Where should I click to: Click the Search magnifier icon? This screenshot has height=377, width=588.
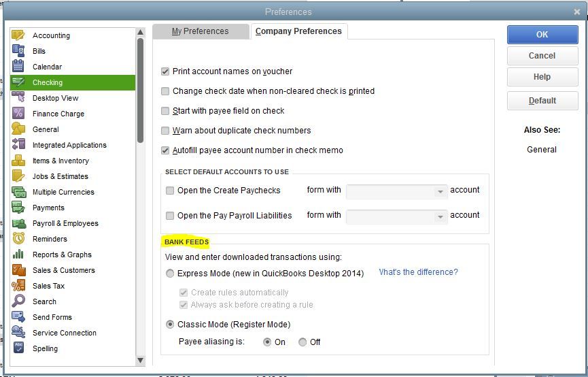coord(18,301)
